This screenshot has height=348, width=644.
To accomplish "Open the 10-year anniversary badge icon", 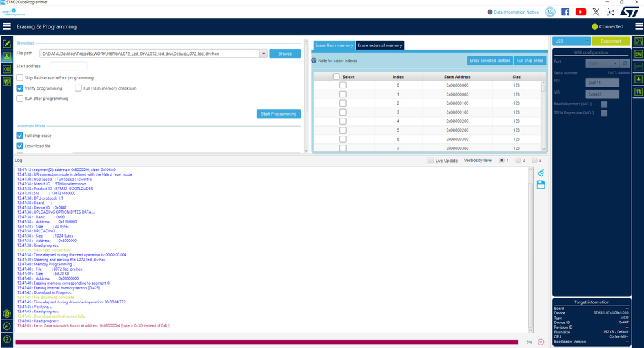I will pos(550,12).
